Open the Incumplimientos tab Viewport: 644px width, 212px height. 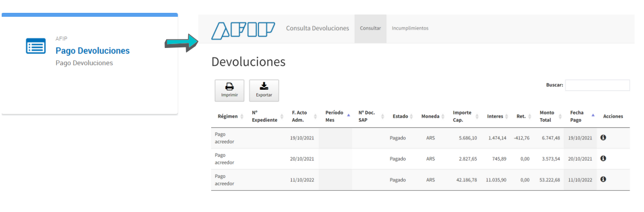click(x=410, y=28)
